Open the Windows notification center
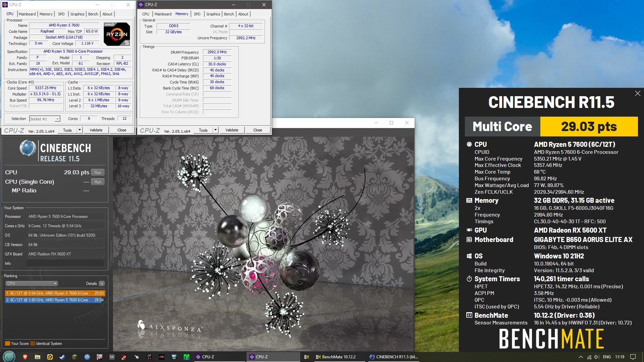644x362 pixels. (633, 357)
